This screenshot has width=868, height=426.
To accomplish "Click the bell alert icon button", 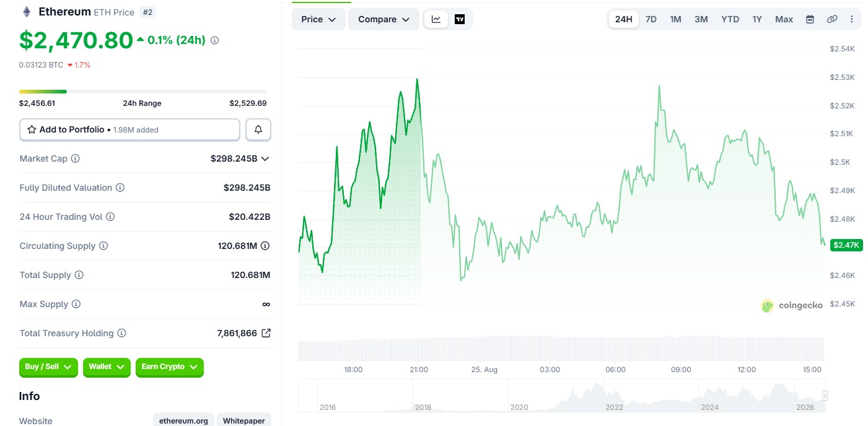I will point(258,130).
